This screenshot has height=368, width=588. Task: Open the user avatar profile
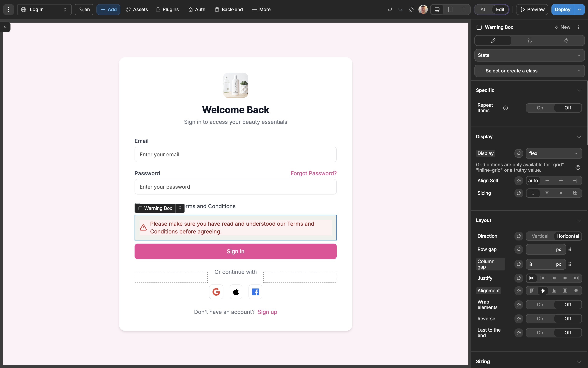click(x=423, y=10)
